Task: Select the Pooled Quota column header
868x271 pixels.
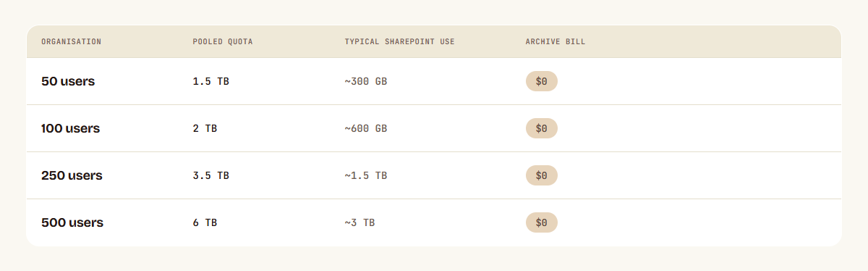Action: click(223, 42)
